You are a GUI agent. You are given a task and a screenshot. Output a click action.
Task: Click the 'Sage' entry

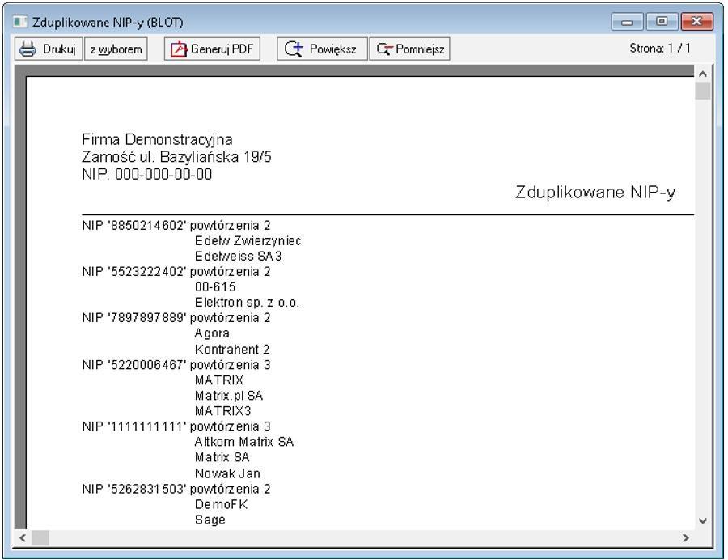210,520
